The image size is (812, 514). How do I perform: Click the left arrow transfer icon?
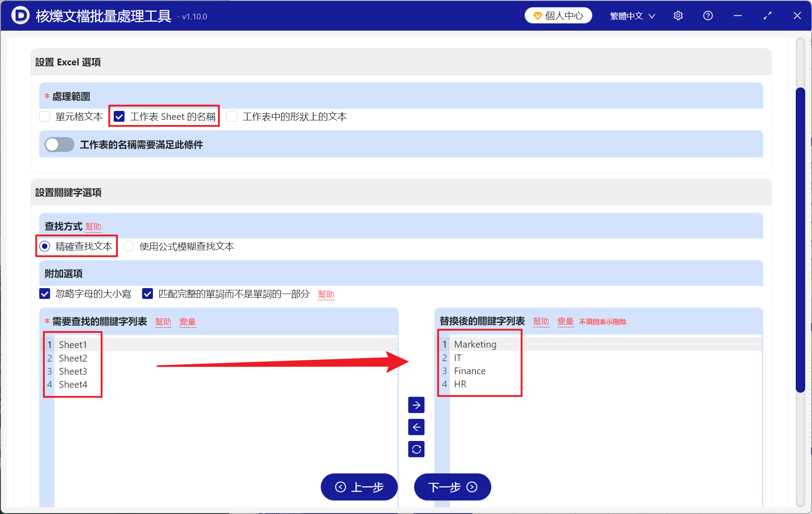(416, 427)
